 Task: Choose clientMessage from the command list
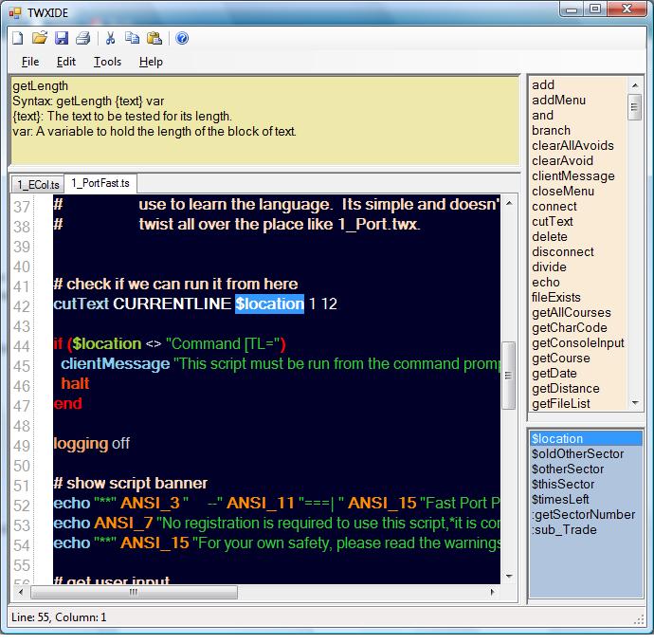click(x=572, y=175)
